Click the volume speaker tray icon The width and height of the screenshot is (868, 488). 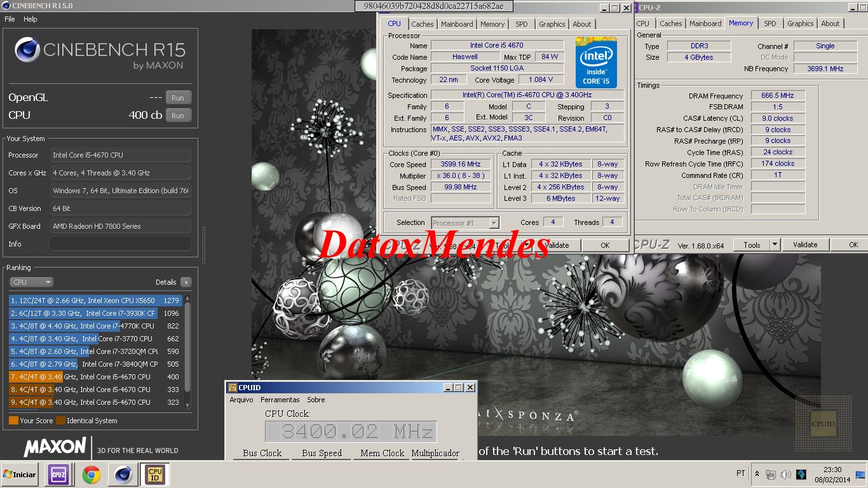pyautogui.click(x=785, y=474)
